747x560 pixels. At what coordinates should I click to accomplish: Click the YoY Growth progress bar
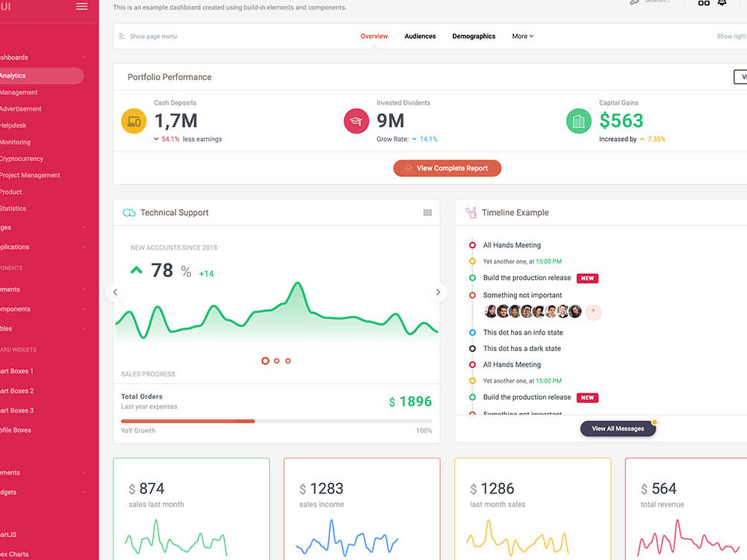click(276, 421)
